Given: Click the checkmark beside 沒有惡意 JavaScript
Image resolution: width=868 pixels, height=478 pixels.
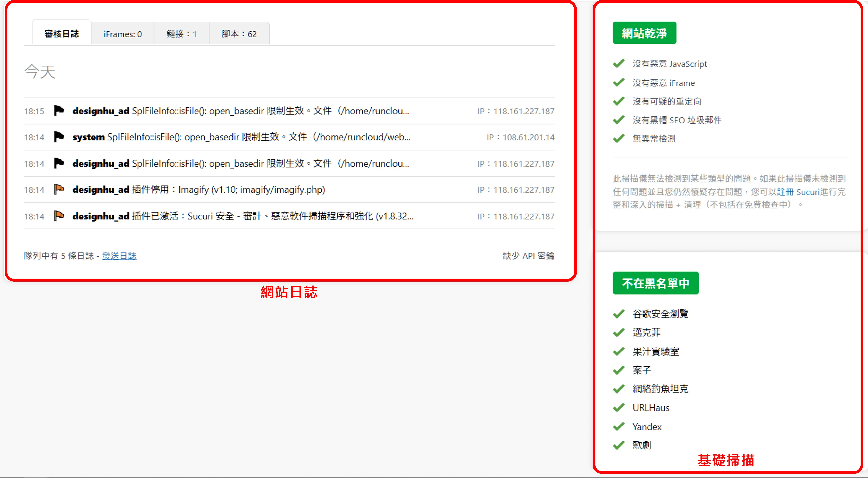Looking at the screenshot, I should tap(619, 63).
